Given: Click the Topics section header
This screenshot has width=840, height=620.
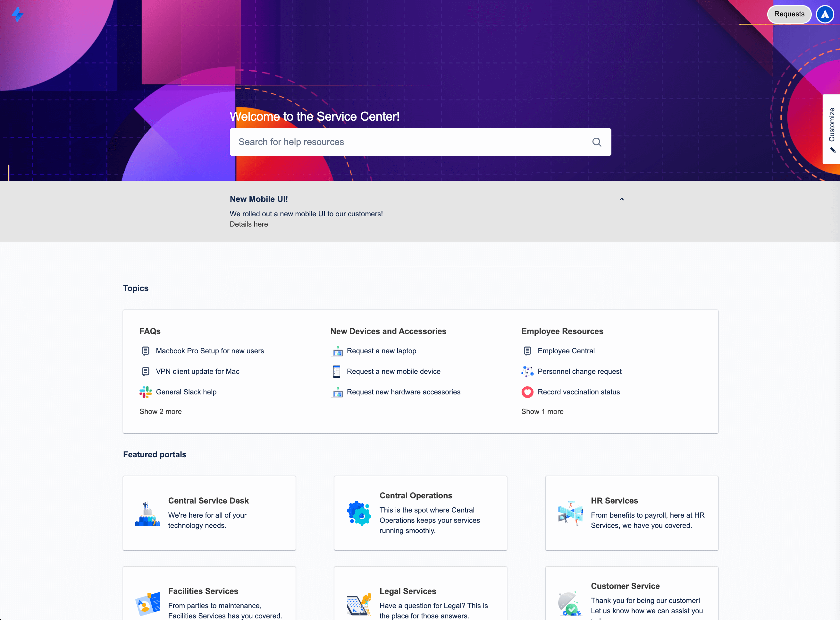Looking at the screenshot, I should click(x=136, y=288).
